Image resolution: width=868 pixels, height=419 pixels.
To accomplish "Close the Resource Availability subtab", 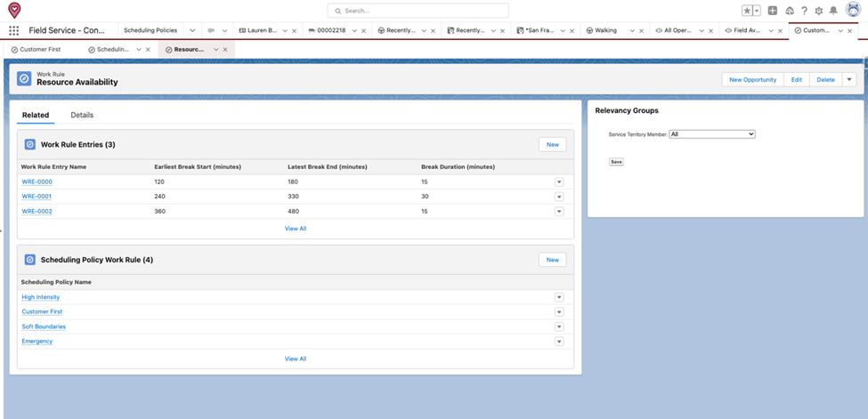I will (225, 50).
